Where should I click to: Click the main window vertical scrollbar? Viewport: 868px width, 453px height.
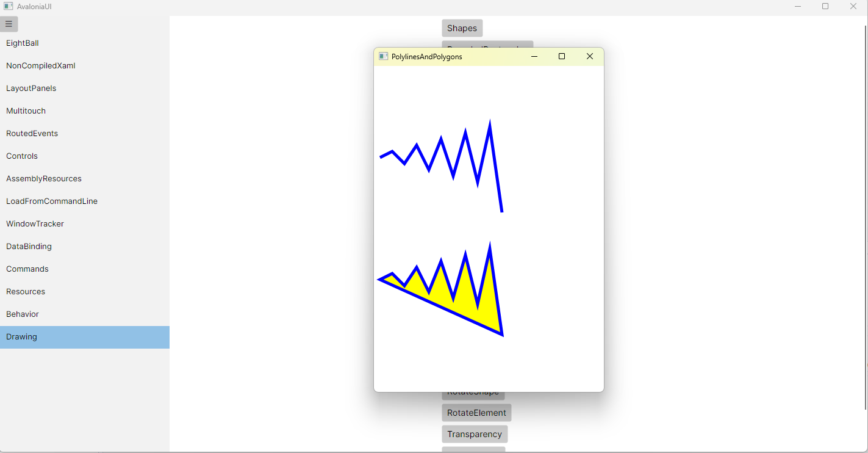tap(866, 217)
